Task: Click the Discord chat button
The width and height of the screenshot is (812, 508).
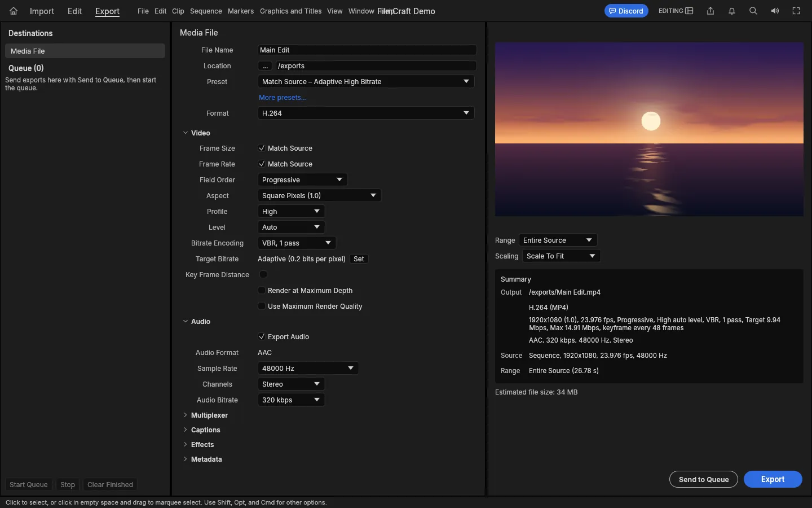Action: pos(626,11)
